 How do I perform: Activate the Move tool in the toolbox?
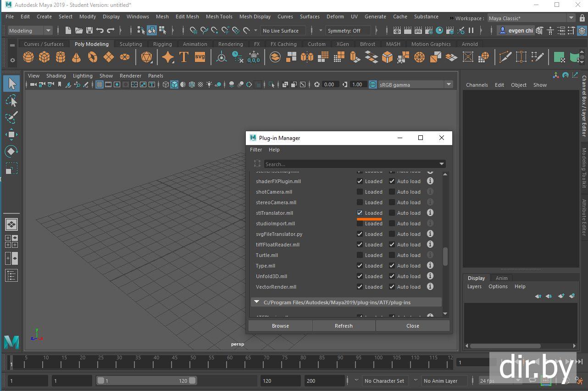[x=11, y=134]
